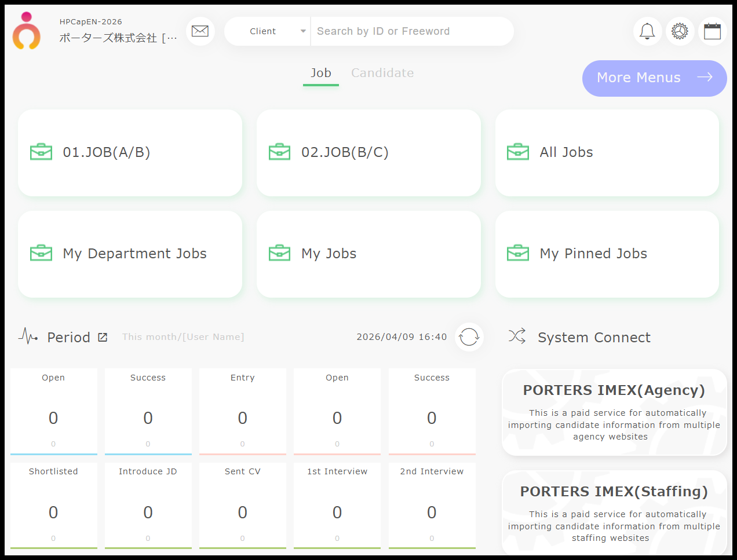Open the notifications bell
The width and height of the screenshot is (737, 560).
point(647,31)
